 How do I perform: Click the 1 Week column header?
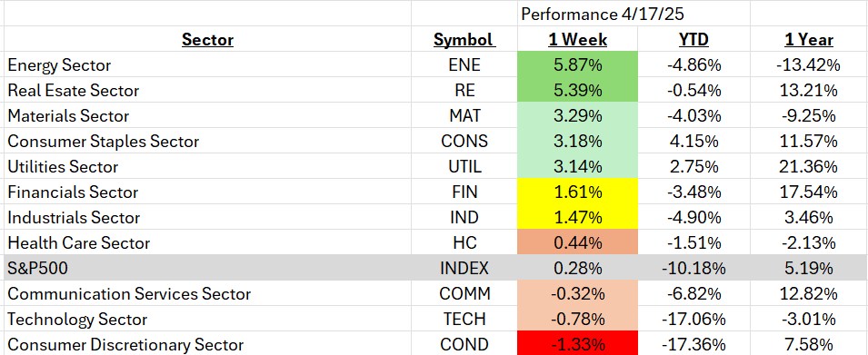[577, 40]
